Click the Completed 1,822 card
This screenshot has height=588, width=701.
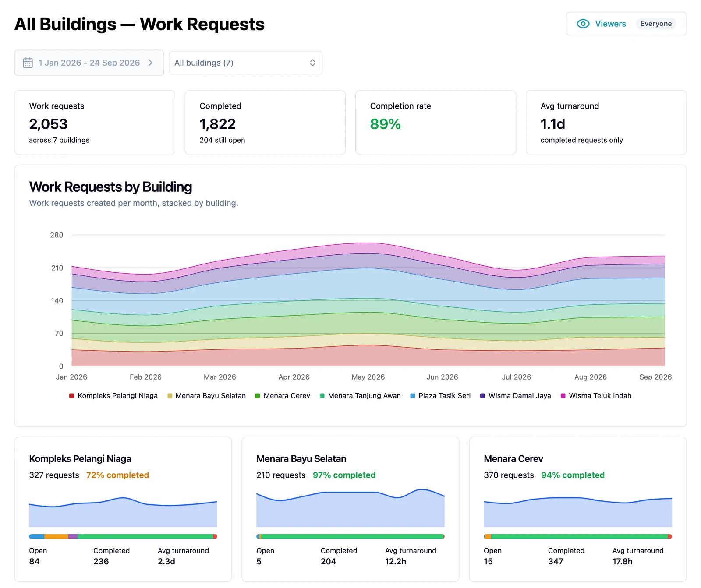point(265,123)
